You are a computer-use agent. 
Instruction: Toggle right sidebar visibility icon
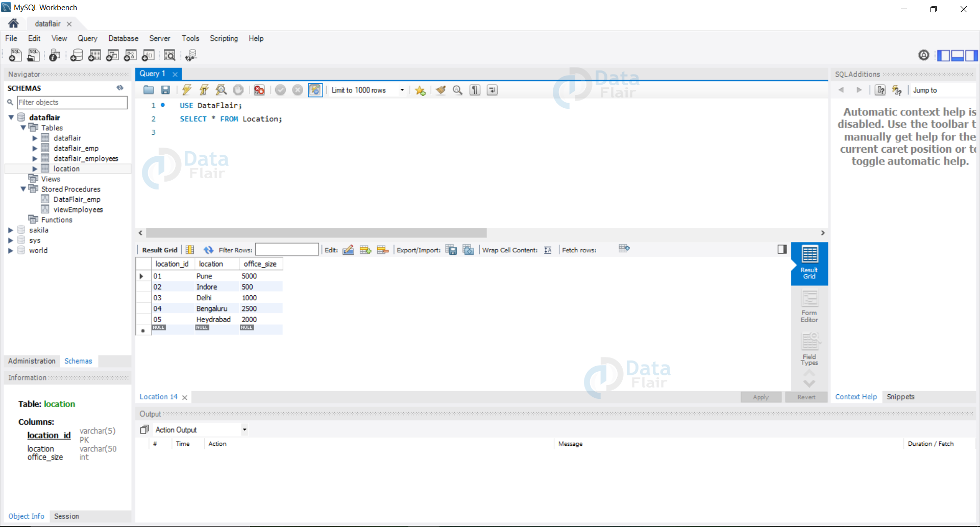971,55
